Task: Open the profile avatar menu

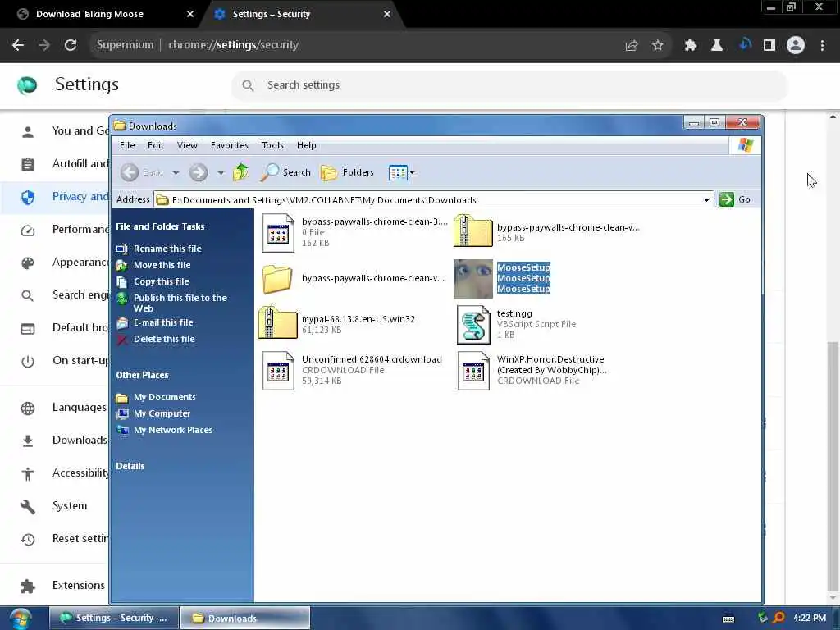Action: 796,46
